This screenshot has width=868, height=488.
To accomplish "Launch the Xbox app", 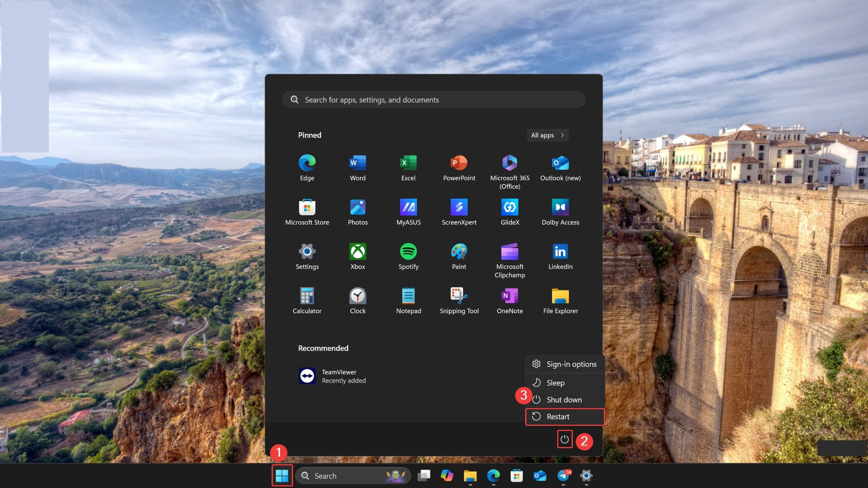I will (x=358, y=257).
